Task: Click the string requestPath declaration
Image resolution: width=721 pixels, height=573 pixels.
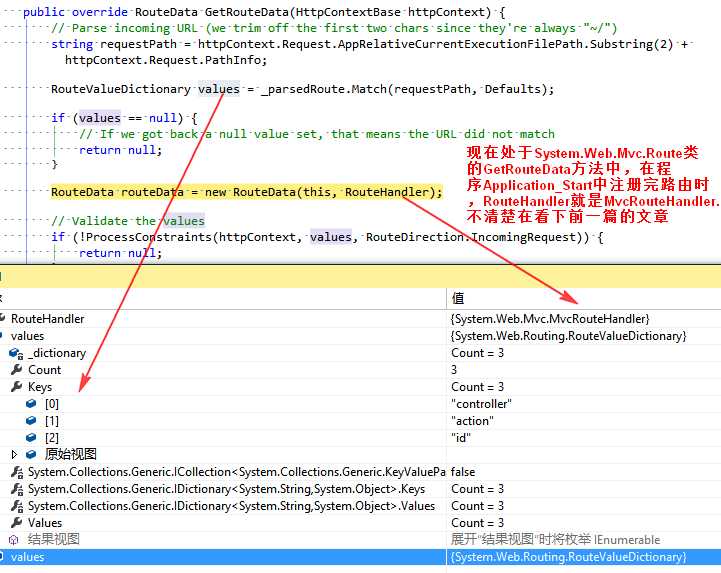Action: coord(114,44)
